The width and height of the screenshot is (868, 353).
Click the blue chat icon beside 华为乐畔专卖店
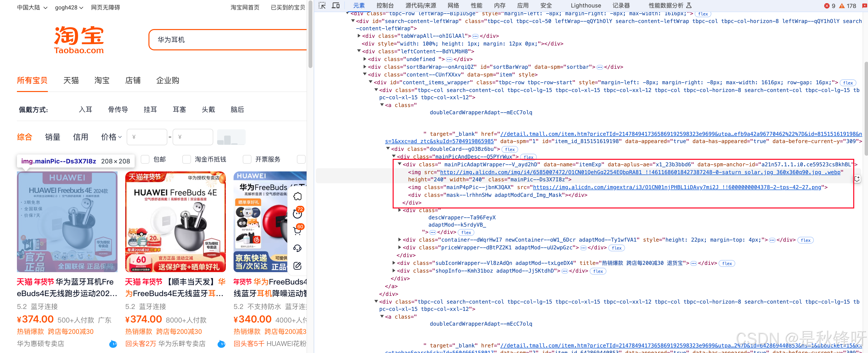(x=221, y=344)
